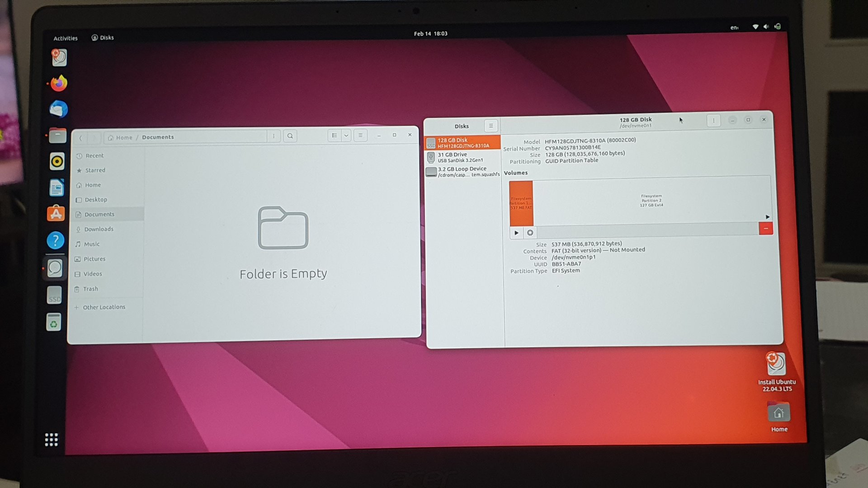Toggle list view in Files window
The image size is (868, 488).
point(334,136)
